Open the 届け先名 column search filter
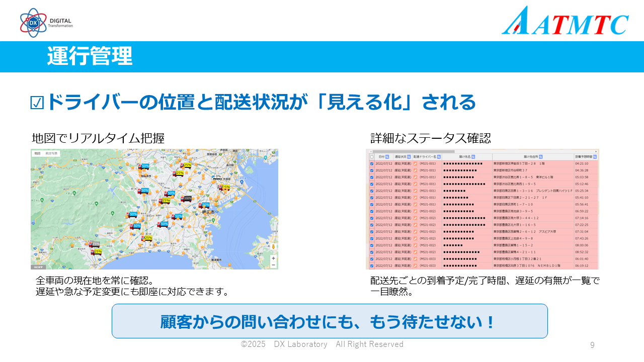Viewport: 644px width, 362px height. tap(474, 157)
